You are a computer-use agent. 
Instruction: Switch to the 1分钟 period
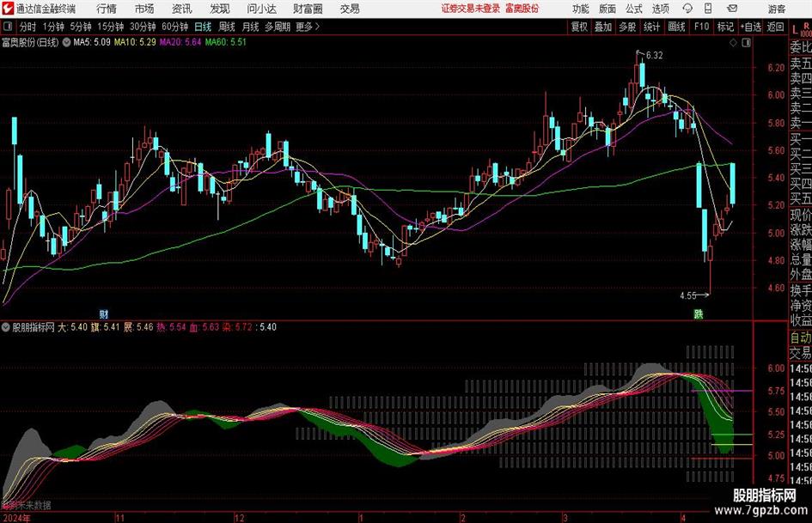click(52, 27)
